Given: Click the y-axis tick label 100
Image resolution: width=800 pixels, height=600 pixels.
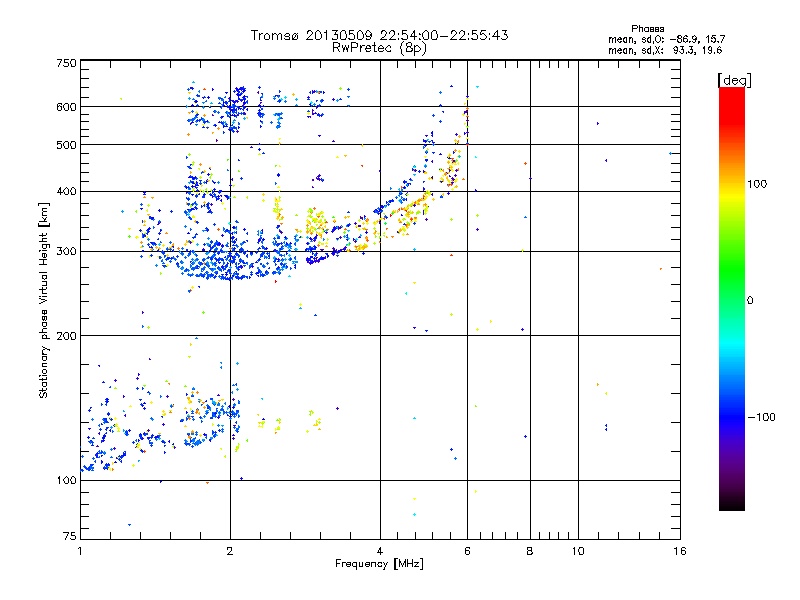Looking at the screenshot, I should pyautogui.click(x=67, y=480).
